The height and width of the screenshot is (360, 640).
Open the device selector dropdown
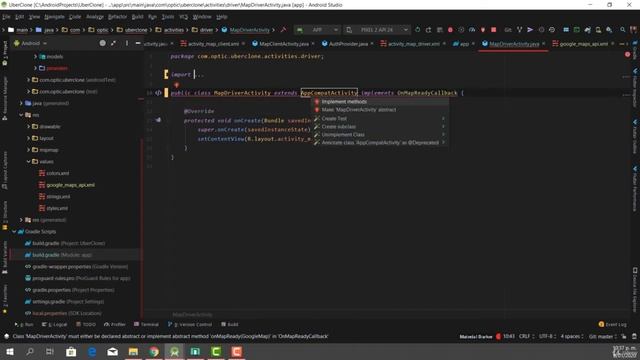pyautogui.click(x=377, y=30)
